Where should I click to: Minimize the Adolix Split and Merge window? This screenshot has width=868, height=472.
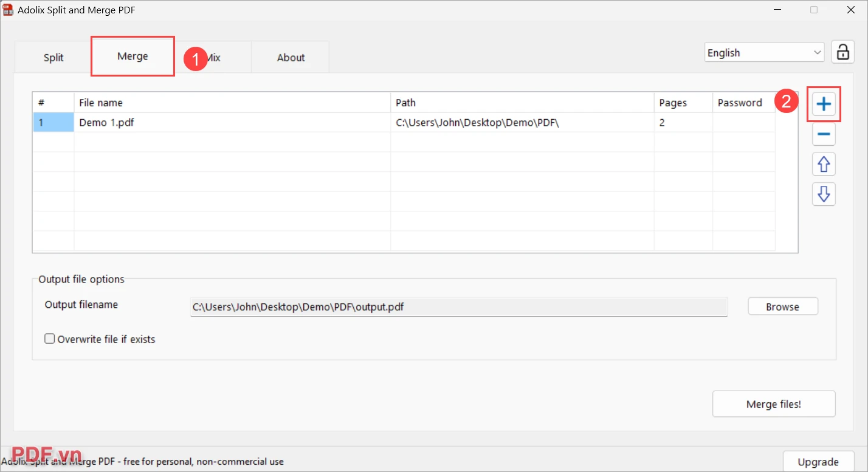click(x=776, y=10)
